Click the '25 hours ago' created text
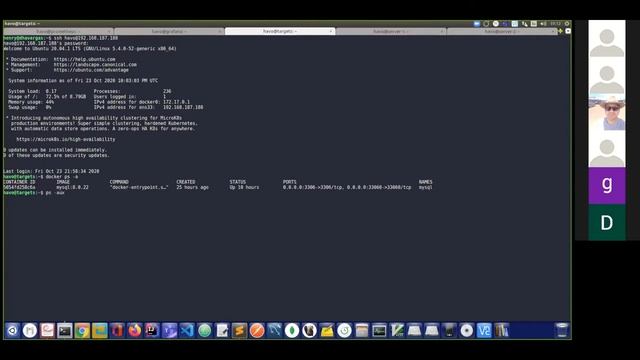 point(192,187)
